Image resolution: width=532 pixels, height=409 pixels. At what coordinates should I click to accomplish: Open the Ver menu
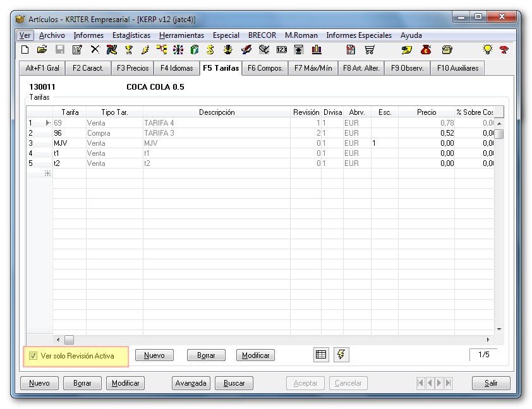[x=25, y=35]
